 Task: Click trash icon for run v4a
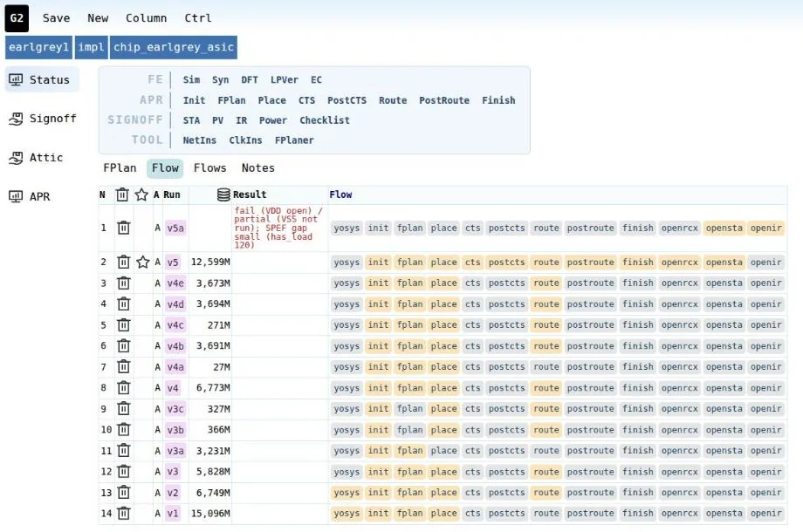pyautogui.click(x=123, y=367)
